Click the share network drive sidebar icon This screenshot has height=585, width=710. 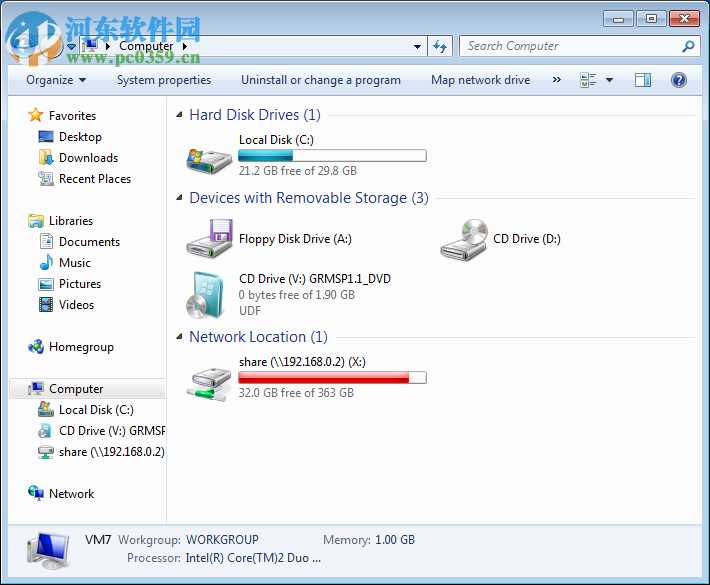[x=46, y=452]
